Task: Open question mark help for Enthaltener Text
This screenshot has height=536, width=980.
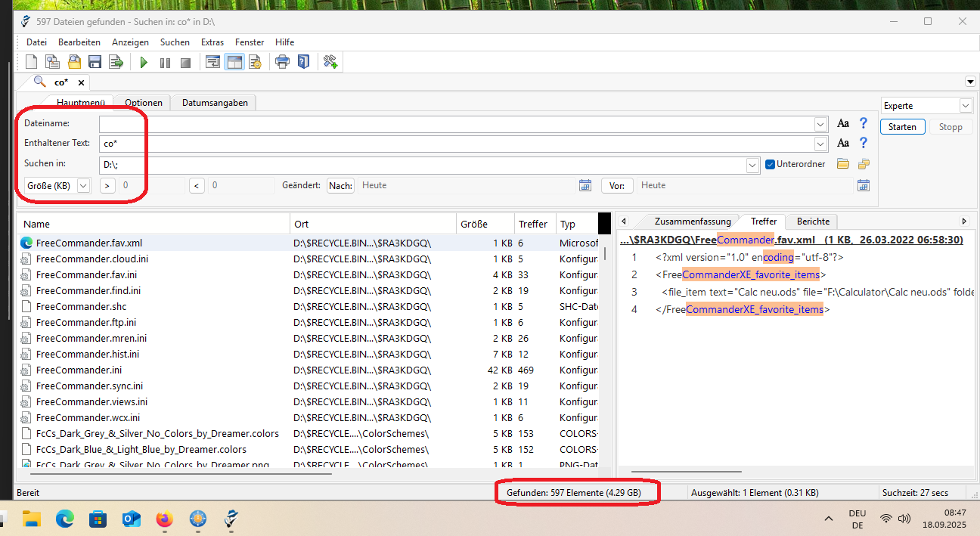Action: pyautogui.click(x=864, y=143)
